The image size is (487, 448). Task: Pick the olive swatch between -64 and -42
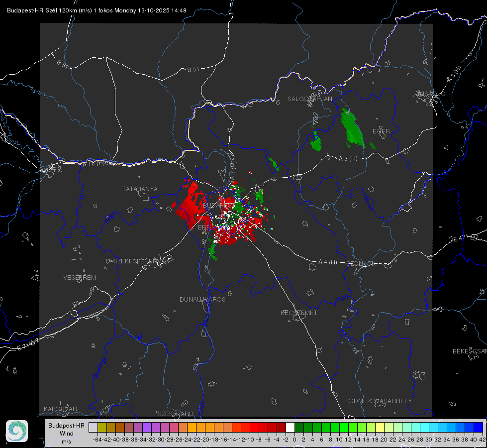(102, 427)
